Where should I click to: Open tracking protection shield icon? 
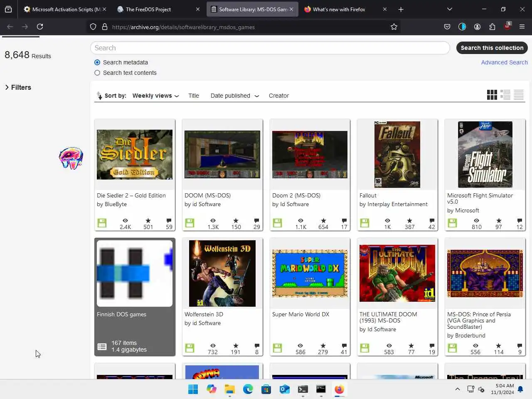(93, 27)
